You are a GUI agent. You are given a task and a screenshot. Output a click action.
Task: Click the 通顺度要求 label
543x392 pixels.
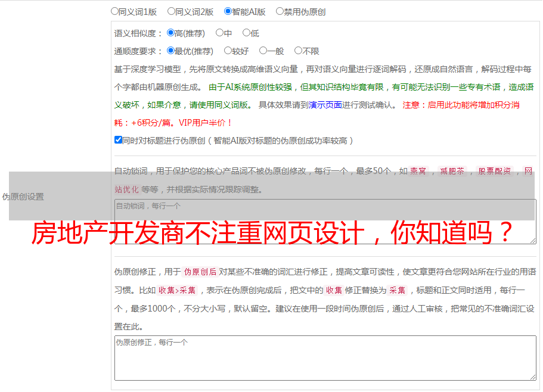coord(138,51)
